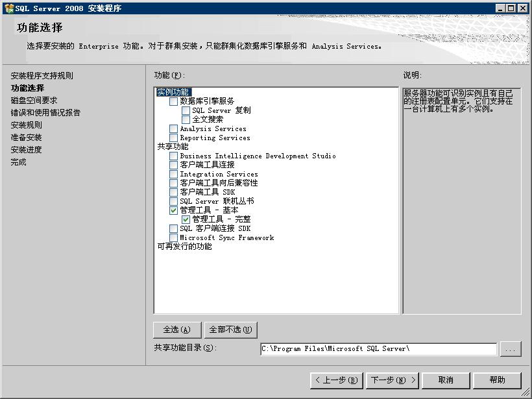The height and width of the screenshot is (399, 532).
Task: Open 错误和使用情况报告 step
Action: 45,113
